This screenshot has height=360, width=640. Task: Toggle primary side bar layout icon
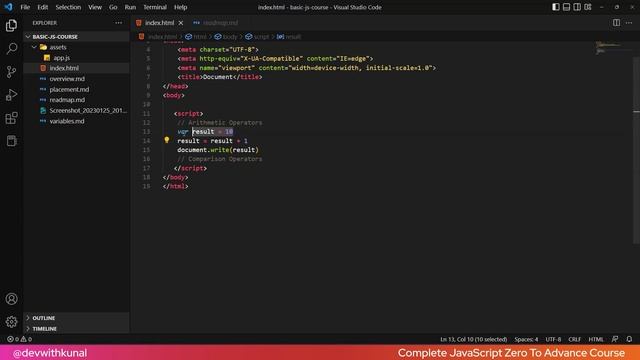pos(556,7)
